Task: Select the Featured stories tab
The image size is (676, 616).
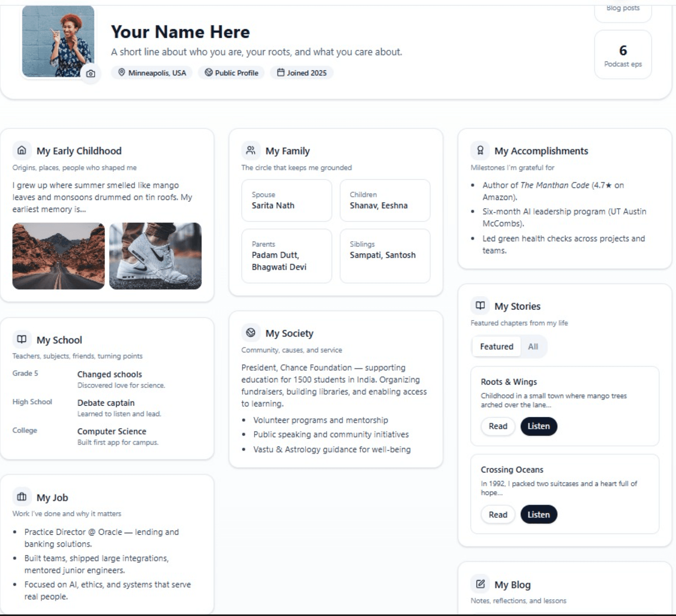Action: [x=496, y=346]
